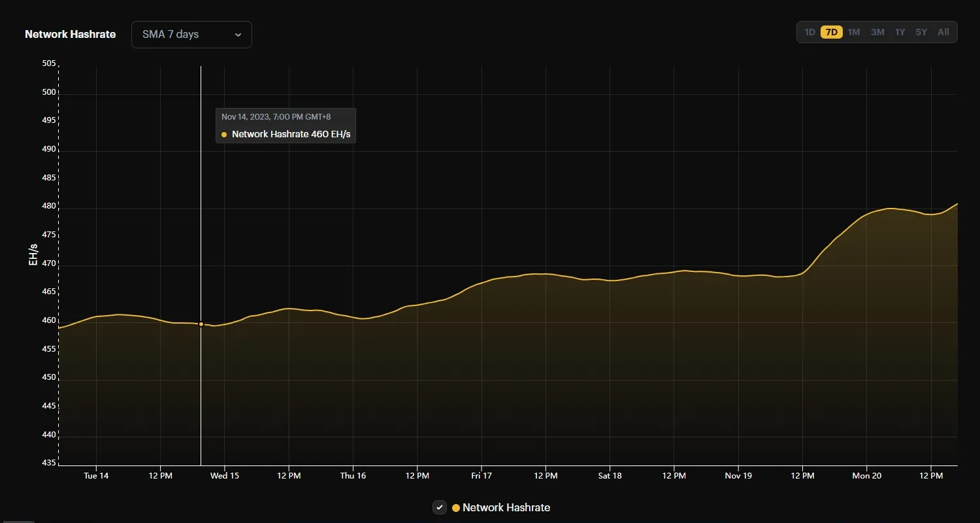Image resolution: width=980 pixels, height=523 pixels.
Task: Expand the moving average selection menu
Action: click(191, 35)
